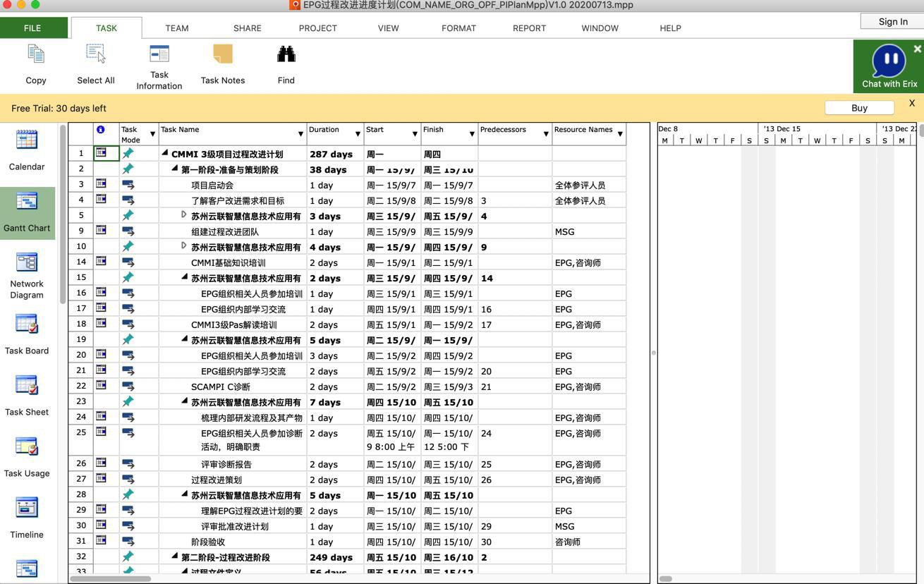Click task mode icon in row 22
Image resolution: width=924 pixels, height=584 pixels.
click(128, 387)
